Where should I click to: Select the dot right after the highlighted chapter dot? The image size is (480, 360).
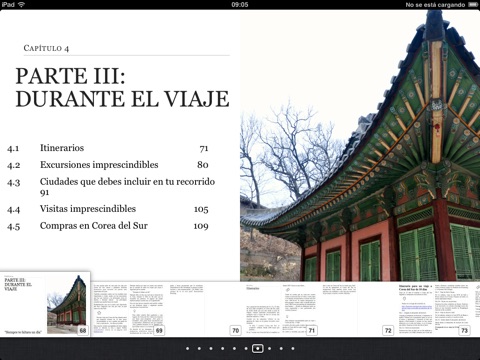point(269,348)
